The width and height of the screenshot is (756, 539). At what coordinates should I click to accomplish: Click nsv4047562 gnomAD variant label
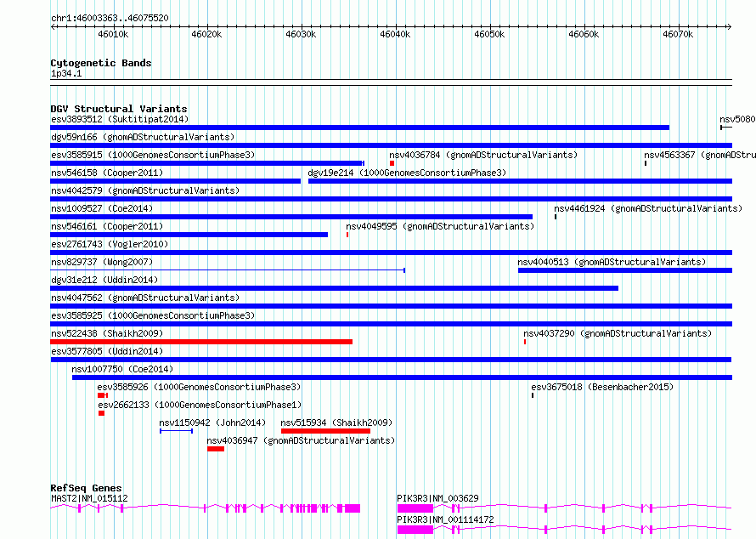(x=145, y=298)
